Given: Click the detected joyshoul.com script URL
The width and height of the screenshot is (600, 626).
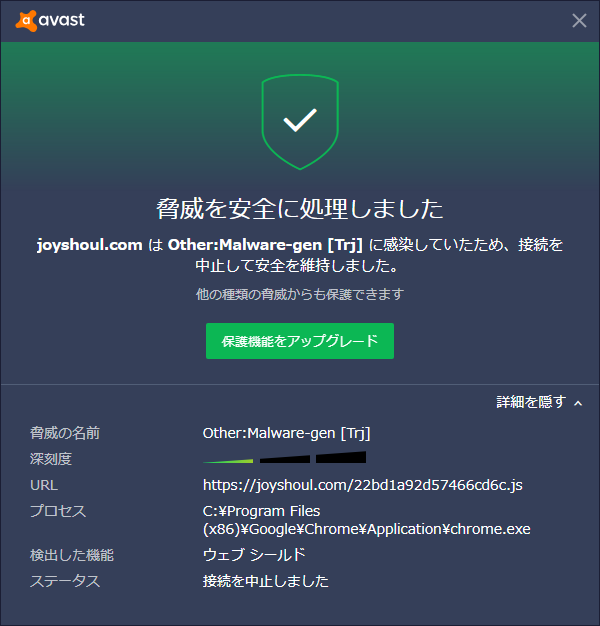Looking at the screenshot, I should click(362, 485).
